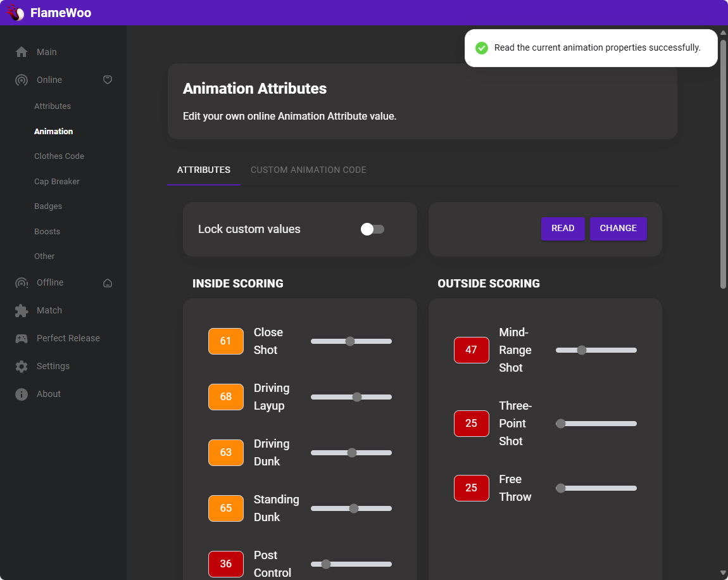
Task: Click the Mind-Range Shot slider
Action: tap(596, 350)
